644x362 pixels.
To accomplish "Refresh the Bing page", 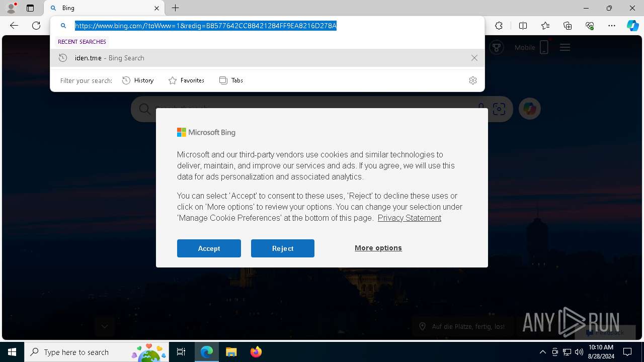I will point(36,26).
